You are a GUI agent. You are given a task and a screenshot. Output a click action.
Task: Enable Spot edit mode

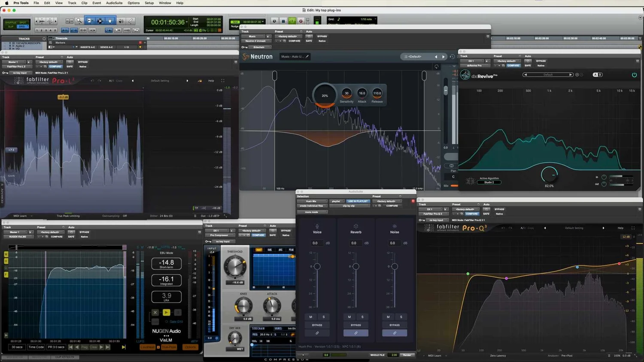23,22
